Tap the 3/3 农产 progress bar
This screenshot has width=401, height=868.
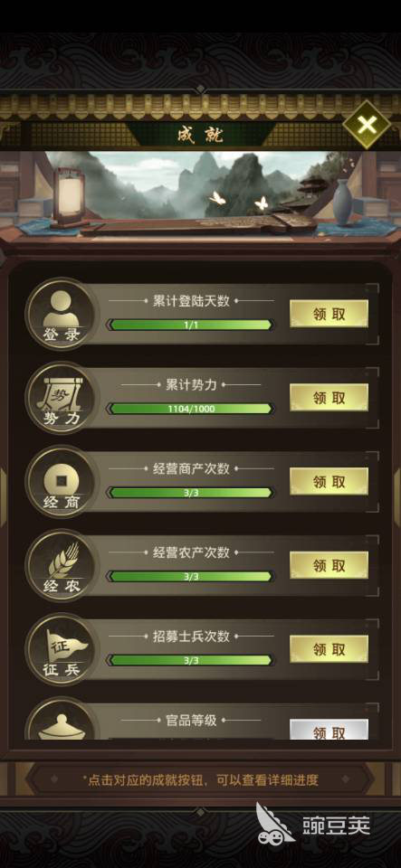[x=191, y=577]
